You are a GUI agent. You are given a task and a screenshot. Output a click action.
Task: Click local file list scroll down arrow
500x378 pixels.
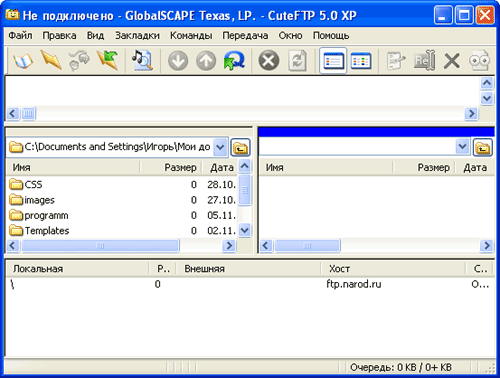tap(245, 230)
